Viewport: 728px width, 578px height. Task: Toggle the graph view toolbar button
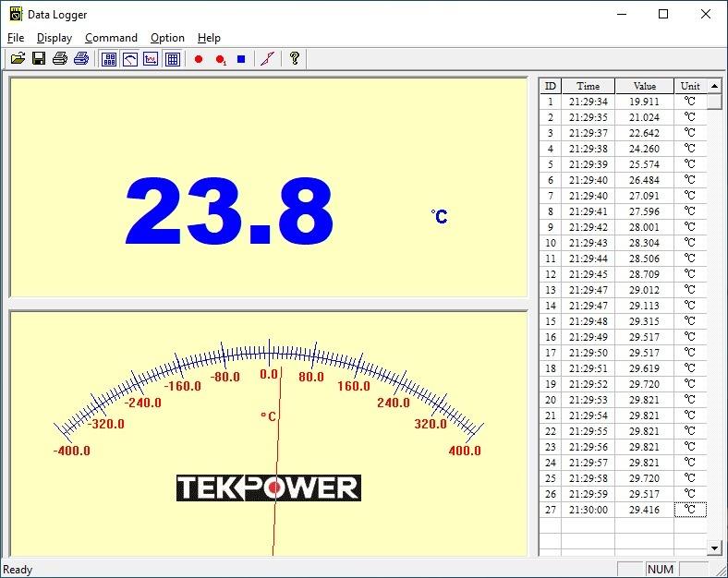coord(151,59)
